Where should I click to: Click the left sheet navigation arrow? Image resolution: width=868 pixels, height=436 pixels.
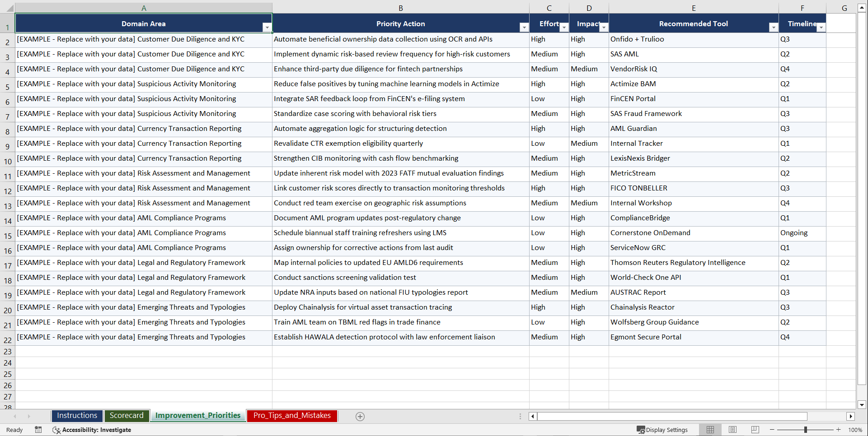coord(15,416)
